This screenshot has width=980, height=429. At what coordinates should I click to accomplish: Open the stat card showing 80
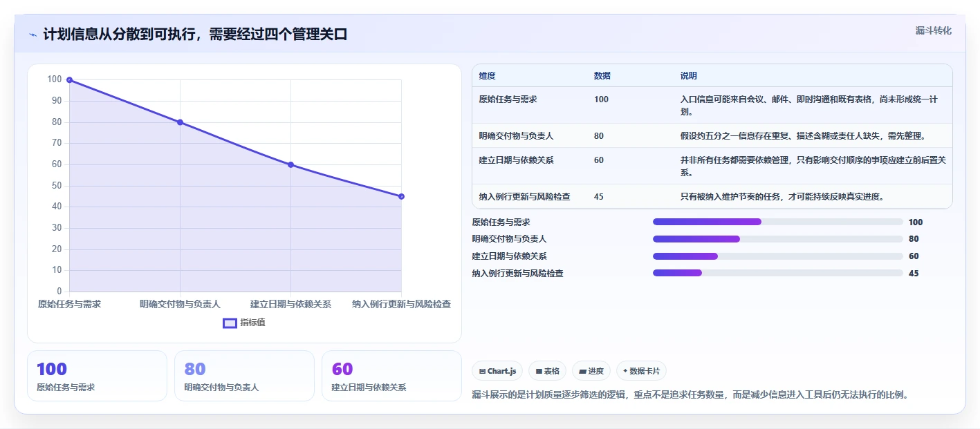[x=244, y=376]
